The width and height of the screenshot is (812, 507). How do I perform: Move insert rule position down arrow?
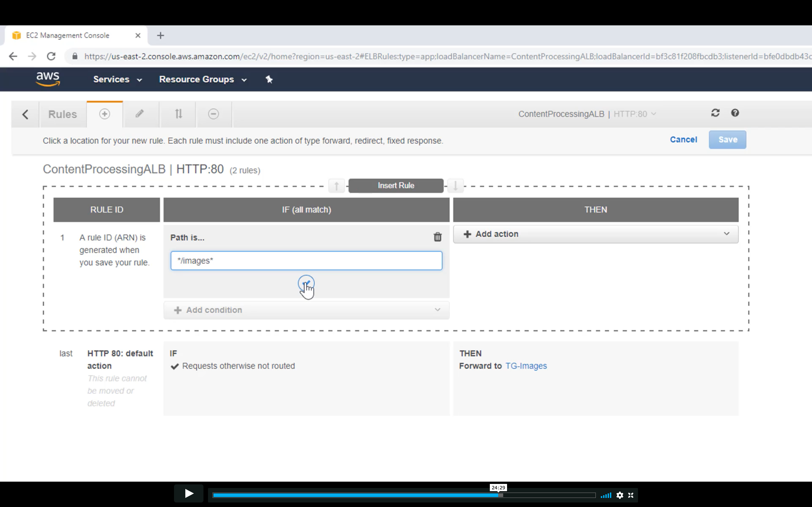pos(455,185)
